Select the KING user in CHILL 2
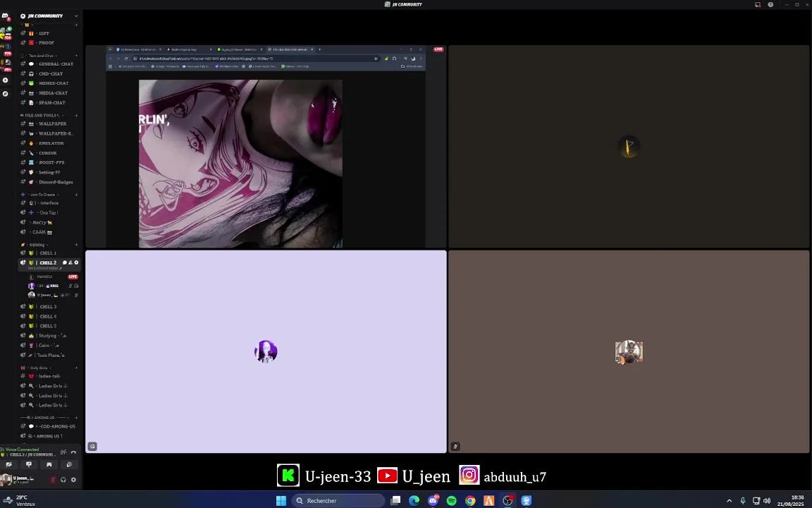812x508 pixels. (54, 286)
